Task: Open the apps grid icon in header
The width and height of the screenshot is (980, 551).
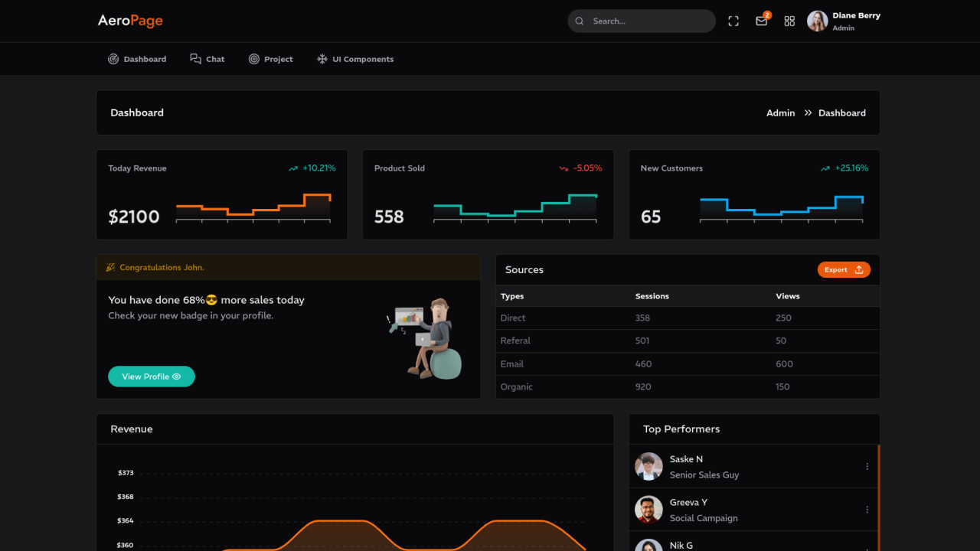Action: pos(789,21)
